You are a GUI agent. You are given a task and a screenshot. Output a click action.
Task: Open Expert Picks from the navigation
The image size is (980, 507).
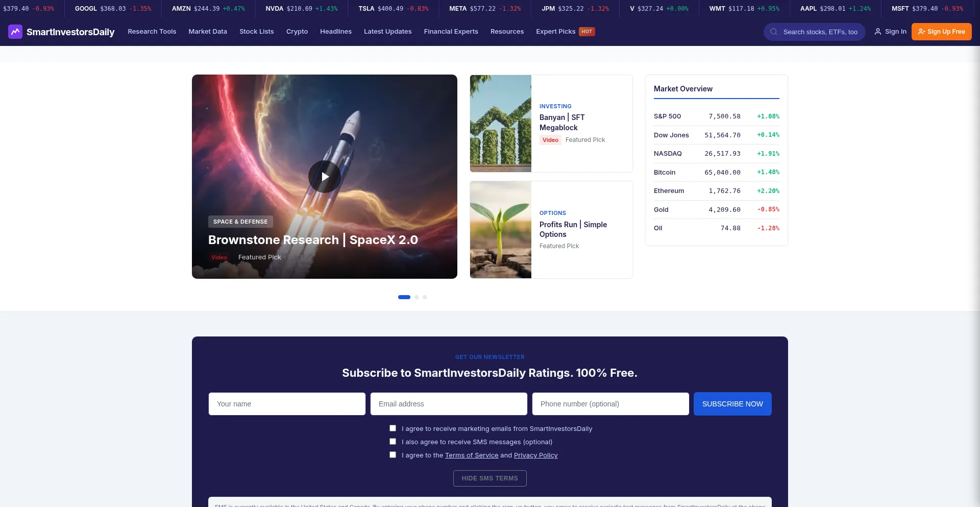coord(556,32)
